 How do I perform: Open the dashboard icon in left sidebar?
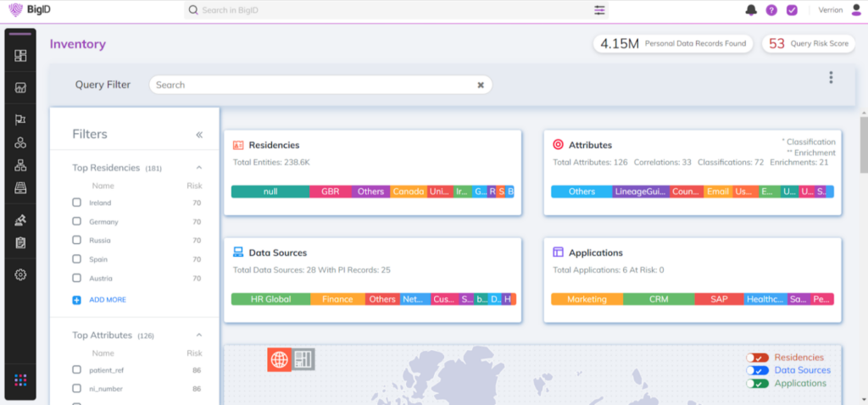[20, 56]
